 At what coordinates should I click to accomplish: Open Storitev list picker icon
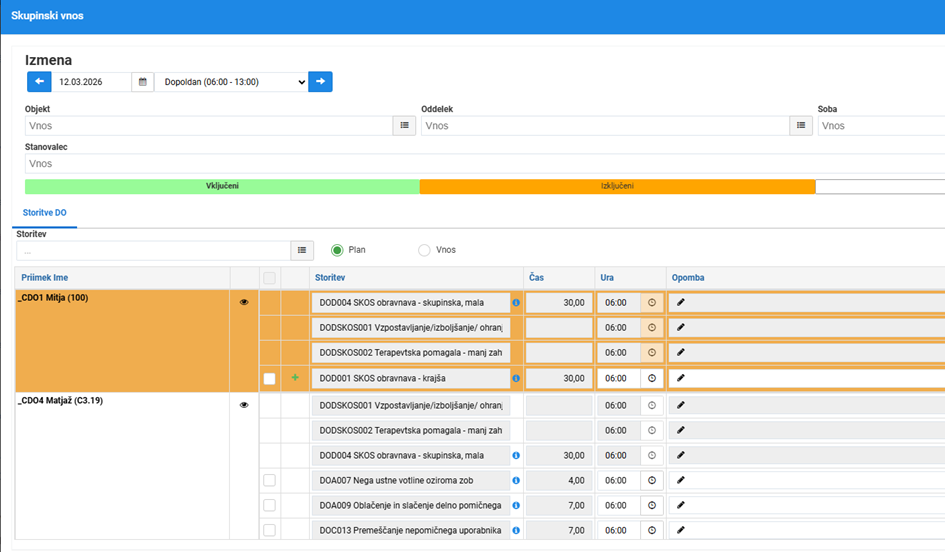[x=302, y=250]
